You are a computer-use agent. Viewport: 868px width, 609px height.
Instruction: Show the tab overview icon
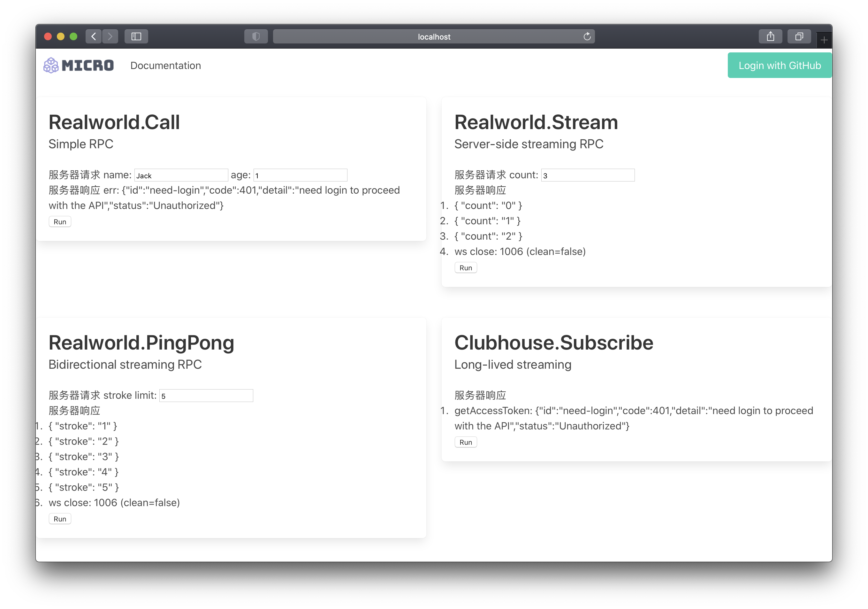[x=799, y=36]
